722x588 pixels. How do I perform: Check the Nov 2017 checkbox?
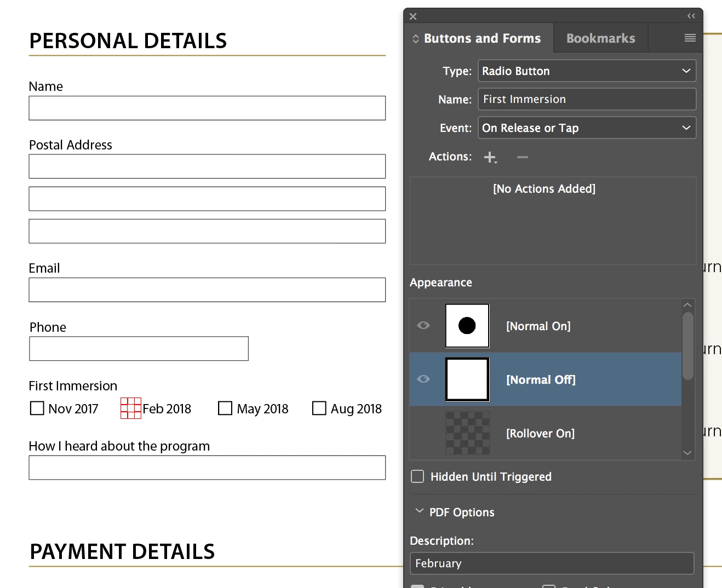[37, 408]
